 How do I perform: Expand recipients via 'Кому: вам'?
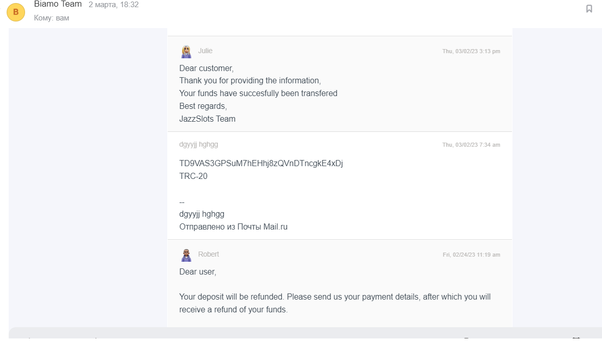coord(51,18)
